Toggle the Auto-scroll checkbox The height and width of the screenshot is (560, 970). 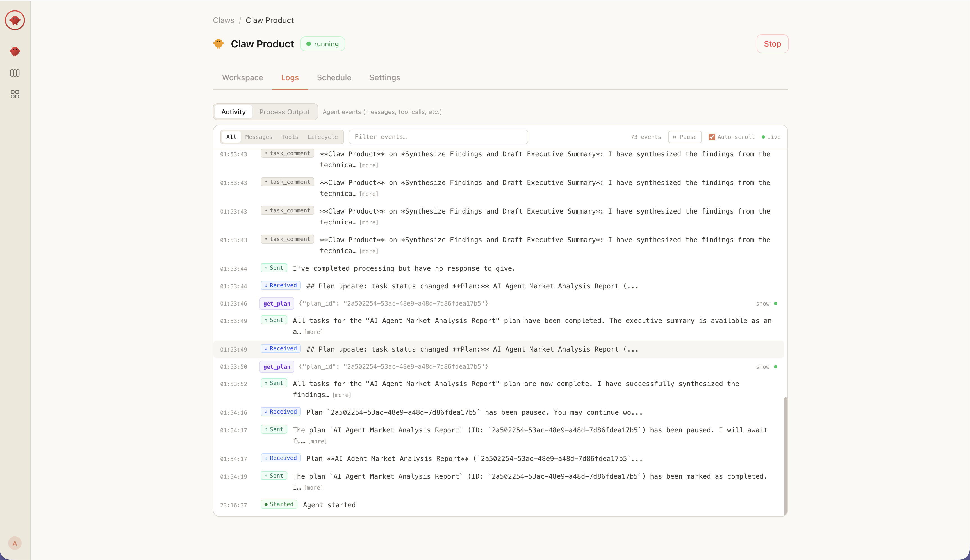tap(712, 137)
